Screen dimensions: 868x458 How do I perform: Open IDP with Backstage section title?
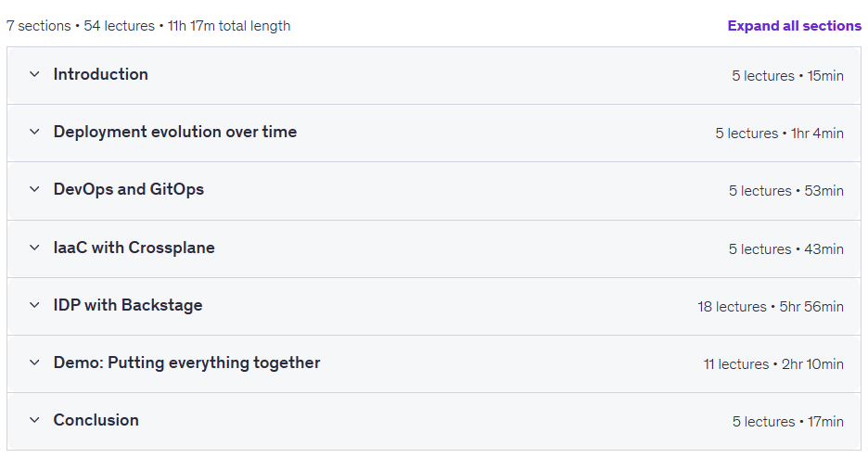coord(128,305)
